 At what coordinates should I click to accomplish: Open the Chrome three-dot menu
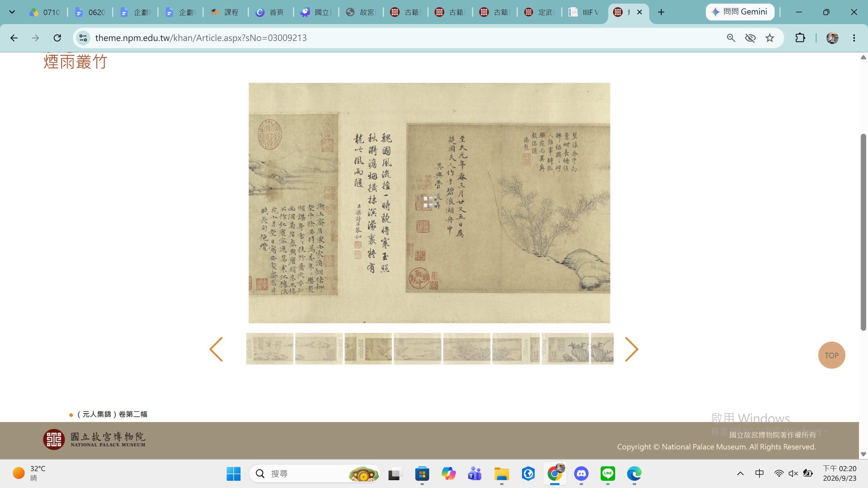point(854,38)
